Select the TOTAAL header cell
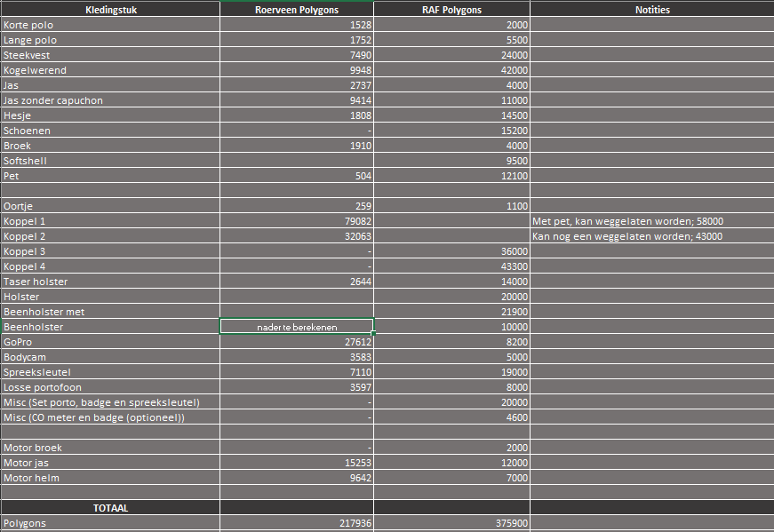Screen dimensions: 774x532 click(110, 508)
